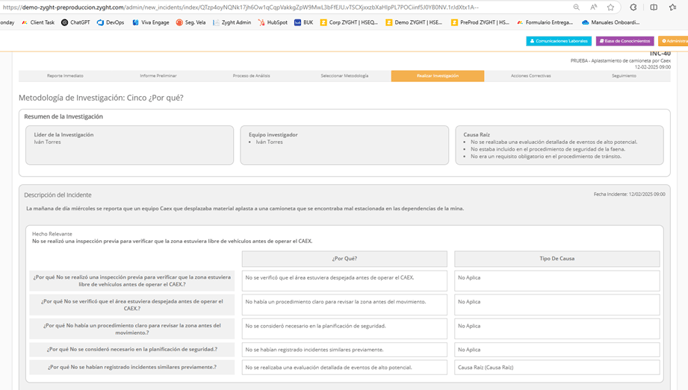Open the Causa Raíz (Causa Raíz) cause type field
688x390 pixels.
tap(557, 368)
